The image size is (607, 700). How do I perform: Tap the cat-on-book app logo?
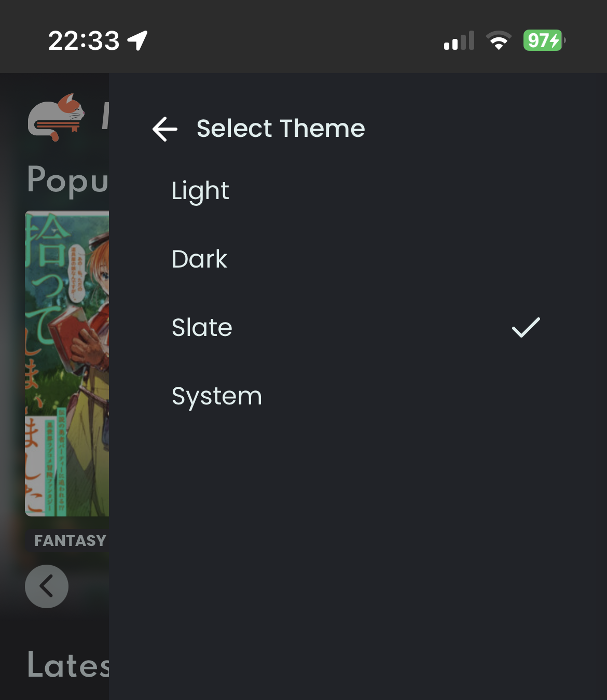(x=56, y=117)
